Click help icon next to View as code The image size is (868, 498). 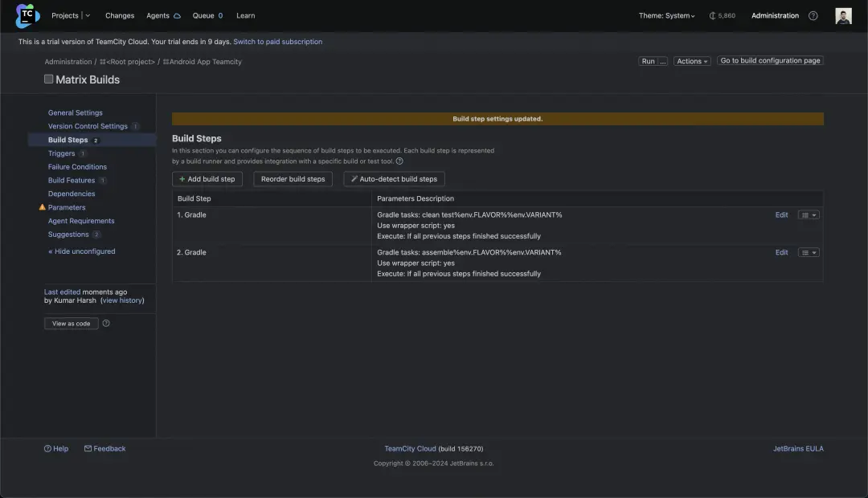[106, 324]
